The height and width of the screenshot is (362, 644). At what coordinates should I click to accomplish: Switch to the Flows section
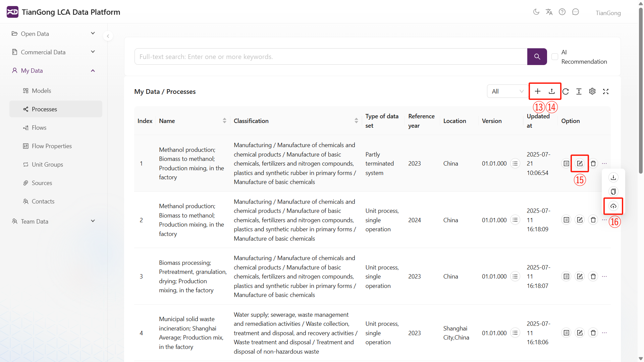(39, 127)
